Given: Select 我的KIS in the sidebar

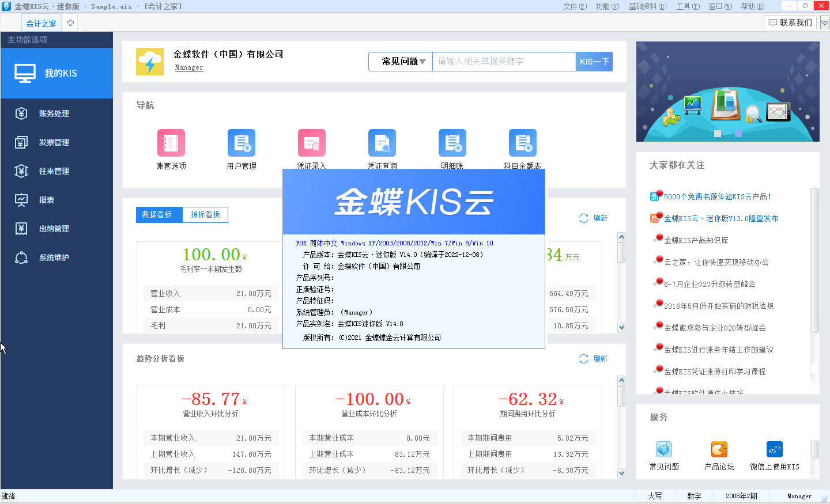Looking at the screenshot, I should pyautogui.click(x=56, y=73).
